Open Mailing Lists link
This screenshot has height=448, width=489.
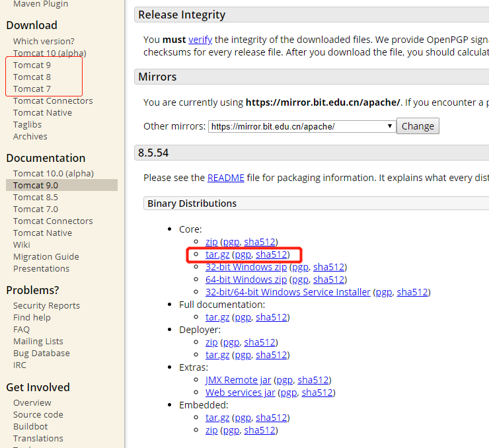pyautogui.click(x=38, y=341)
